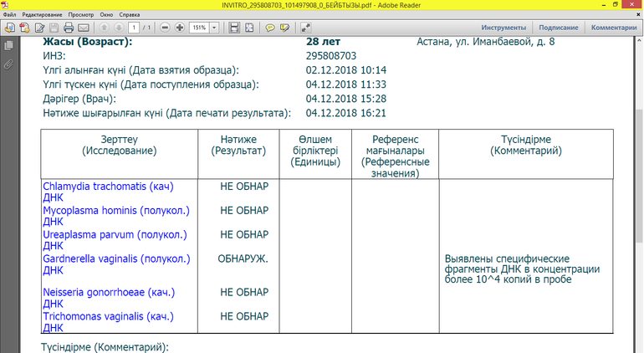The height and width of the screenshot is (353, 644).
Task: Click the Print icon in toolbar
Action: tap(68, 28)
